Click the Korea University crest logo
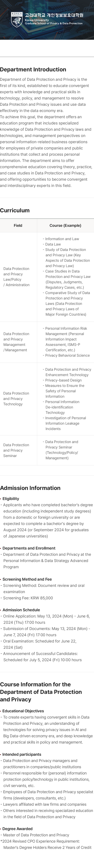The height and width of the screenshot is (868, 94). pyautogui.click(x=17, y=20)
